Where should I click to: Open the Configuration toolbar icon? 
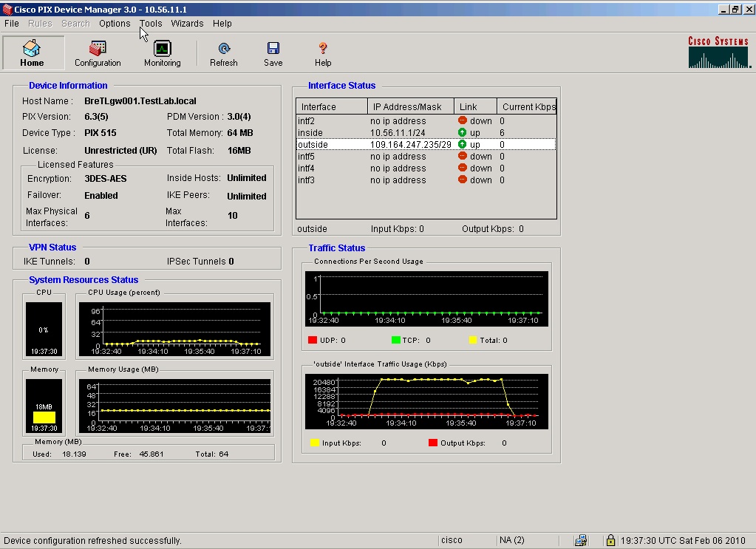(97, 53)
